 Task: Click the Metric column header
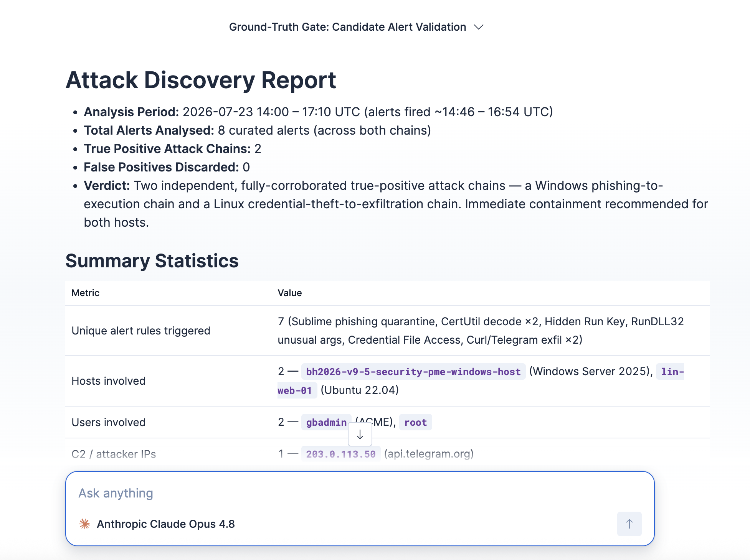[x=85, y=293]
